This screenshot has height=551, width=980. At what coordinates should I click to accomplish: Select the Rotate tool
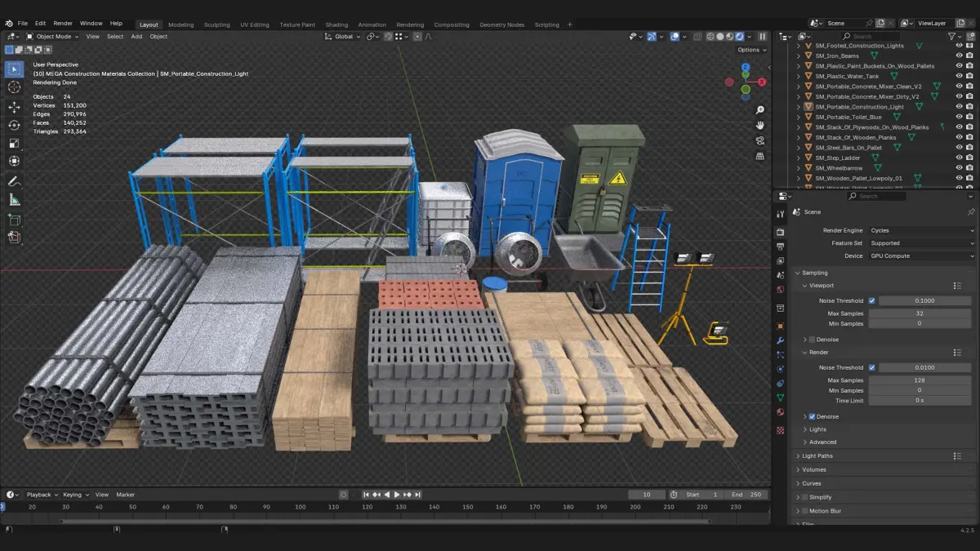14,125
